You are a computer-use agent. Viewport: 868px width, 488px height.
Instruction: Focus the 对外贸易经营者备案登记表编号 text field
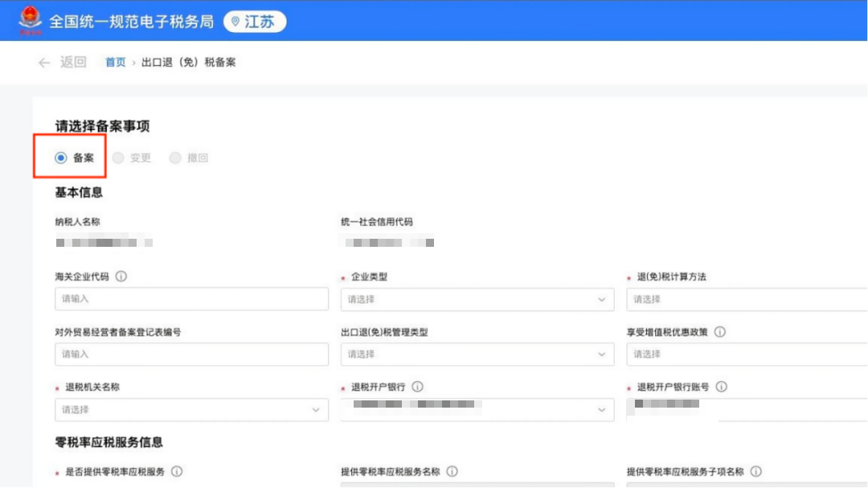pos(191,355)
